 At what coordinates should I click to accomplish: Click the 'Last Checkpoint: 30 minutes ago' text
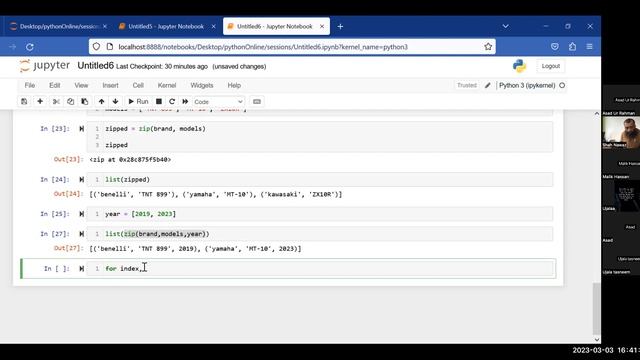(162, 67)
